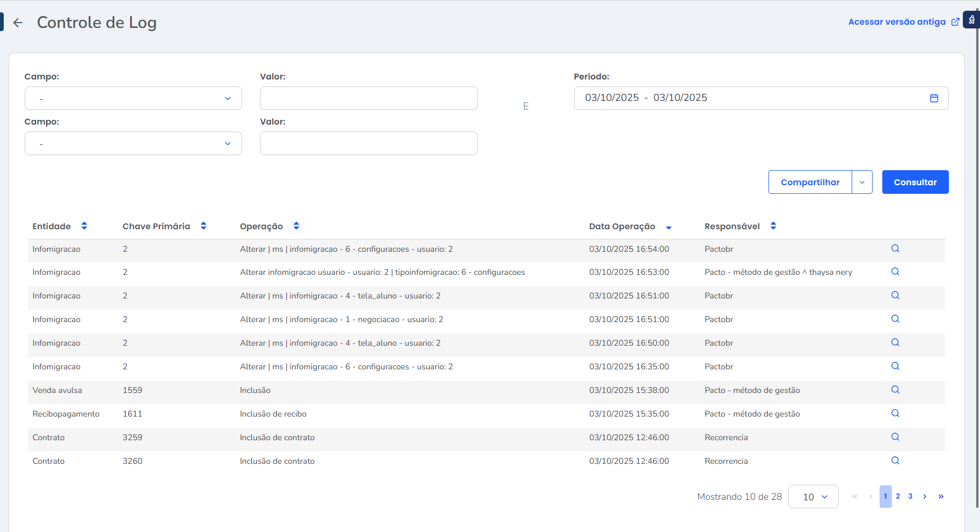The image size is (980, 532).
Task: Click the back arrow beside Controle de Log
Action: coord(18,23)
